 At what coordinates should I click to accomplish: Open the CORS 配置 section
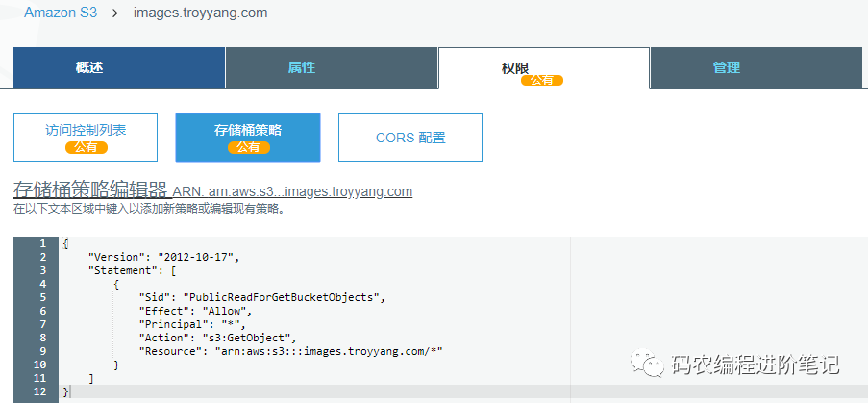(x=410, y=138)
